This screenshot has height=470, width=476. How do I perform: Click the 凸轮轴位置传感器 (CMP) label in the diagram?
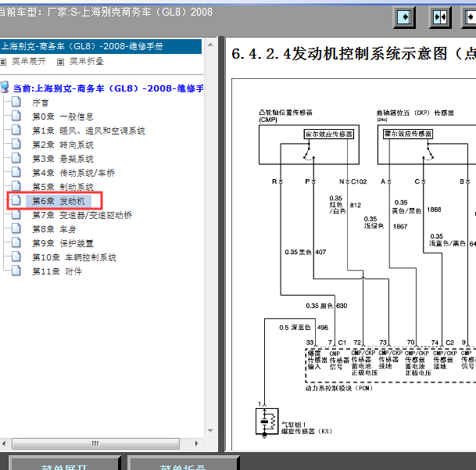click(x=285, y=116)
